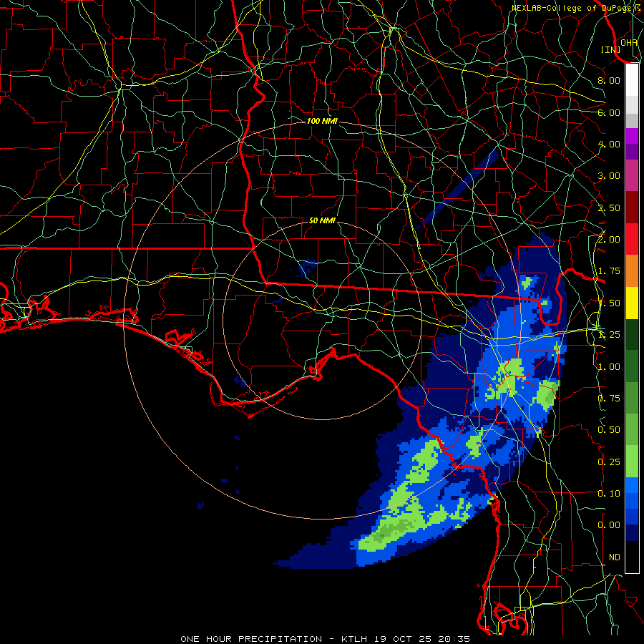Screen dimensions: 644x644
Task: Click the 1.75 legend value
Action: (x=609, y=271)
